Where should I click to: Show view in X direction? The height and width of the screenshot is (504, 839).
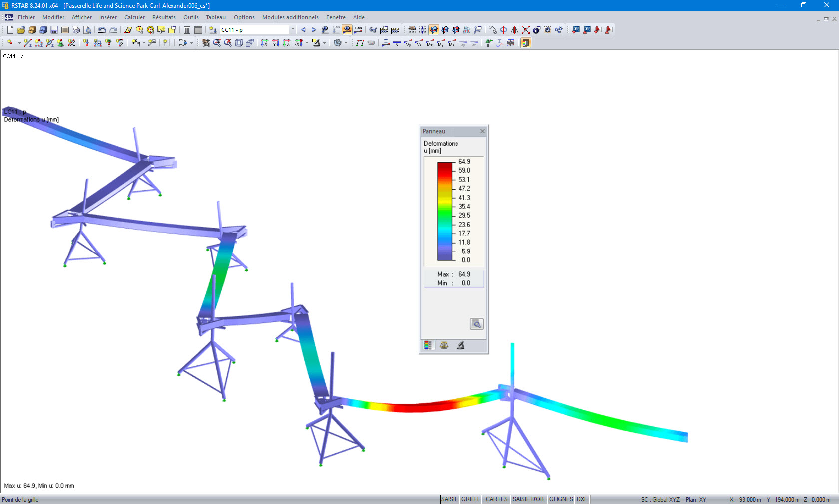(265, 43)
